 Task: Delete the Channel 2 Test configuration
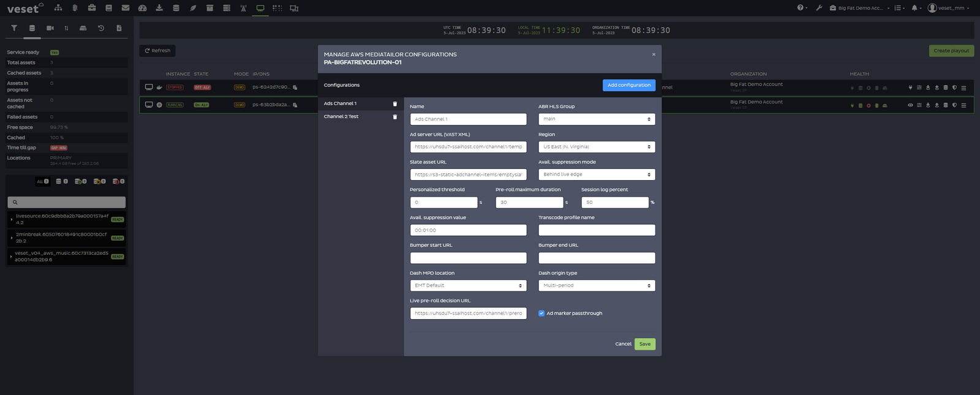coord(394,116)
